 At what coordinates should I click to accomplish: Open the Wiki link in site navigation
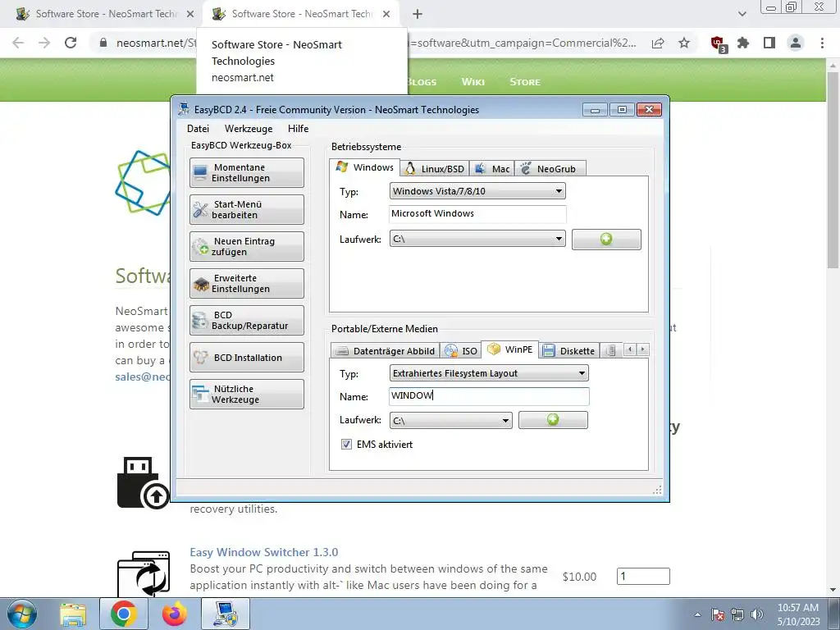(x=473, y=82)
